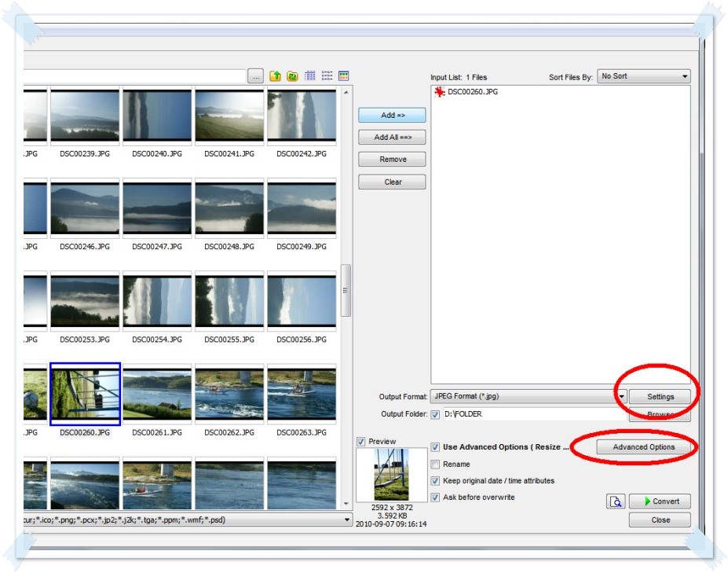This screenshot has width=728, height=573.
Task: Open the file type filter dropdown
Action: coord(346,520)
